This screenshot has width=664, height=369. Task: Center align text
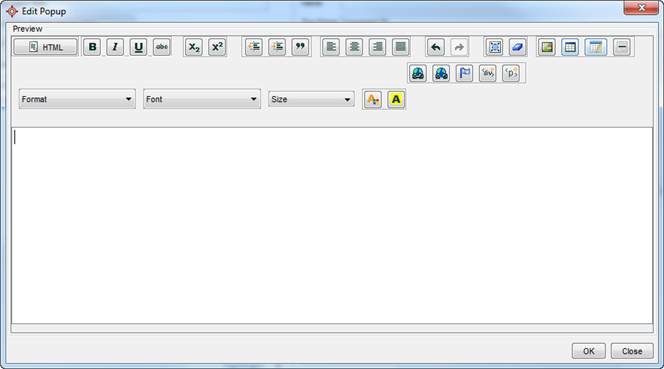[354, 47]
